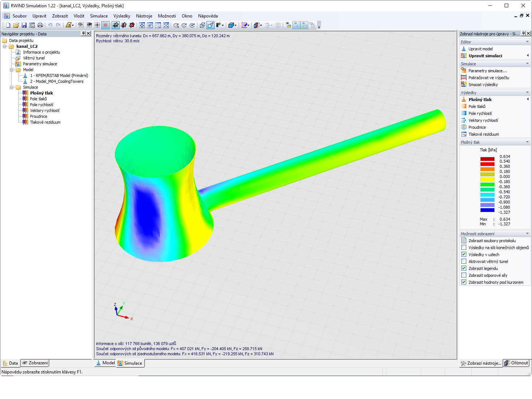
Task: Click the colored axis arrows icon
Action: (x=219, y=25)
